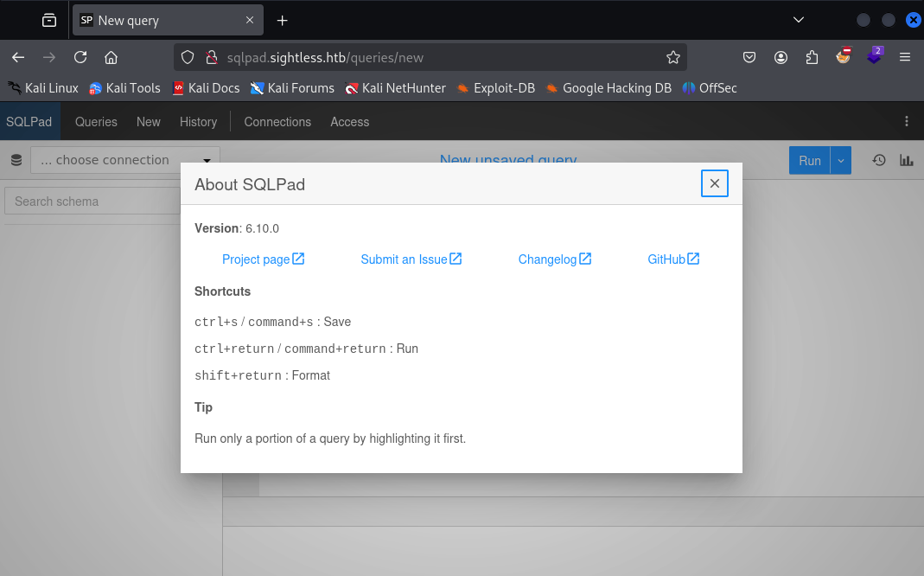Viewport: 924px width, 576px height.
Task: Click the shift+return Format shortcut line
Action: [262, 375]
